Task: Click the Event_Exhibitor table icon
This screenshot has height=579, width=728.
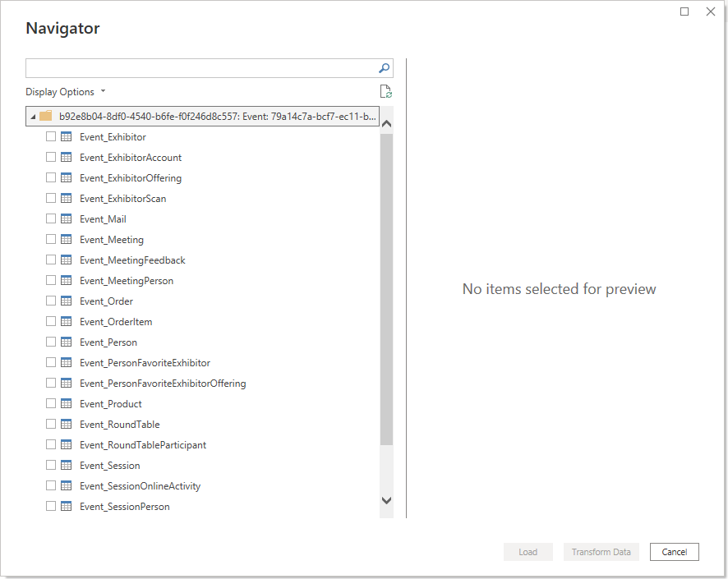Action: click(x=67, y=137)
